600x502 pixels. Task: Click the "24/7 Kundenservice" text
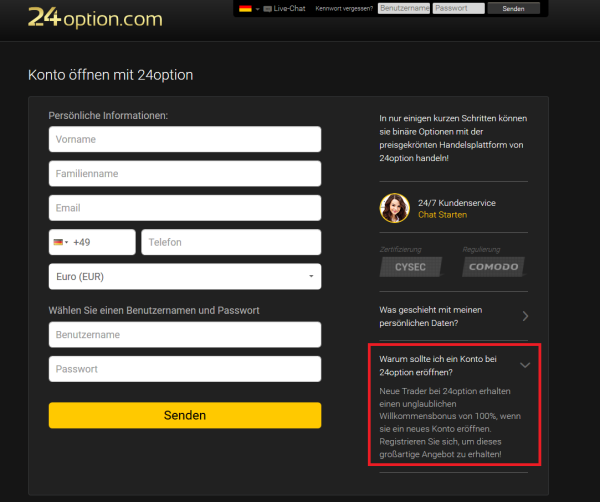(x=457, y=203)
